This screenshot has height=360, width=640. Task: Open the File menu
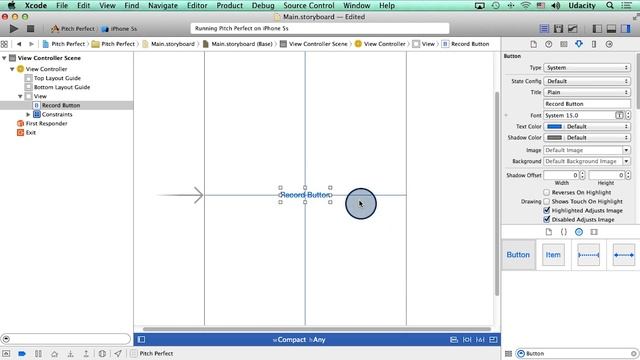pyautogui.click(x=62, y=6)
